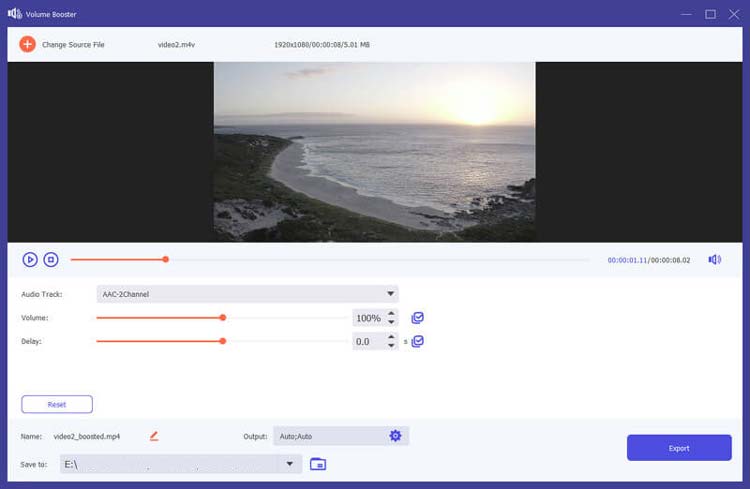Click the video2_boosted.mp4 file name
This screenshot has height=489, width=750.
(x=87, y=436)
